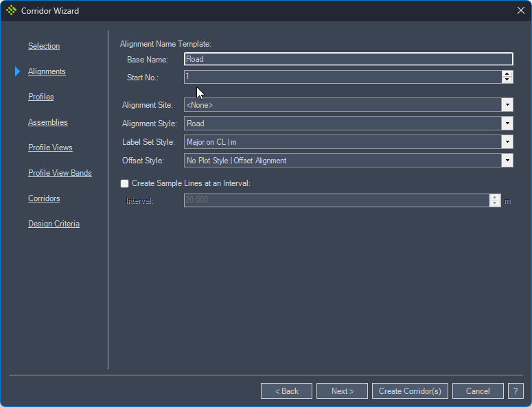The height and width of the screenshot is (407, 532).
Task: Click the Base Name text field
Action: coord(349,59)
